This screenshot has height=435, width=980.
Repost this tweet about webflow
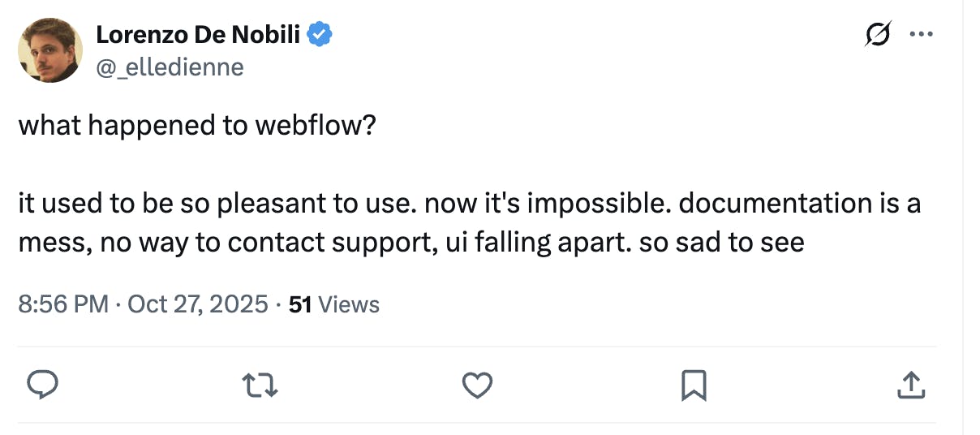tap(262, 385)
